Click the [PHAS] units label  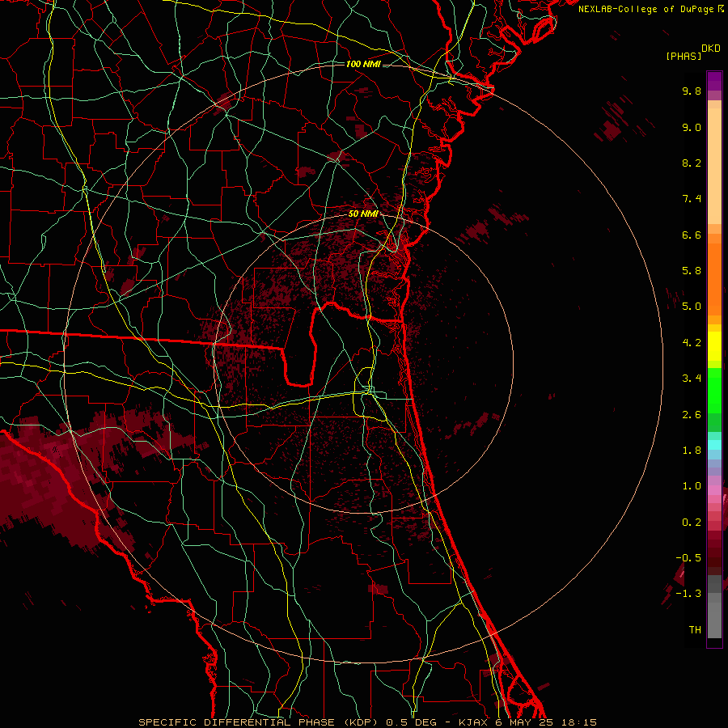coord(684,56)
